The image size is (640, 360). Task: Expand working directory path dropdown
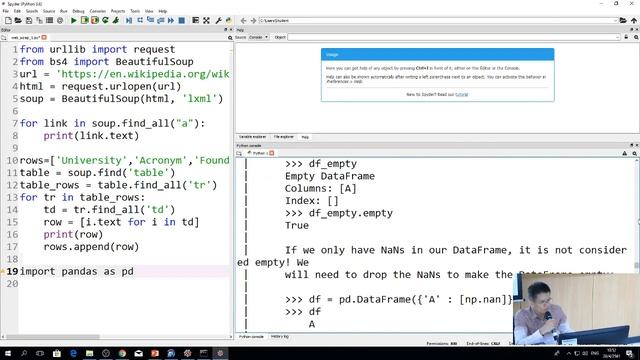(615, 20)
